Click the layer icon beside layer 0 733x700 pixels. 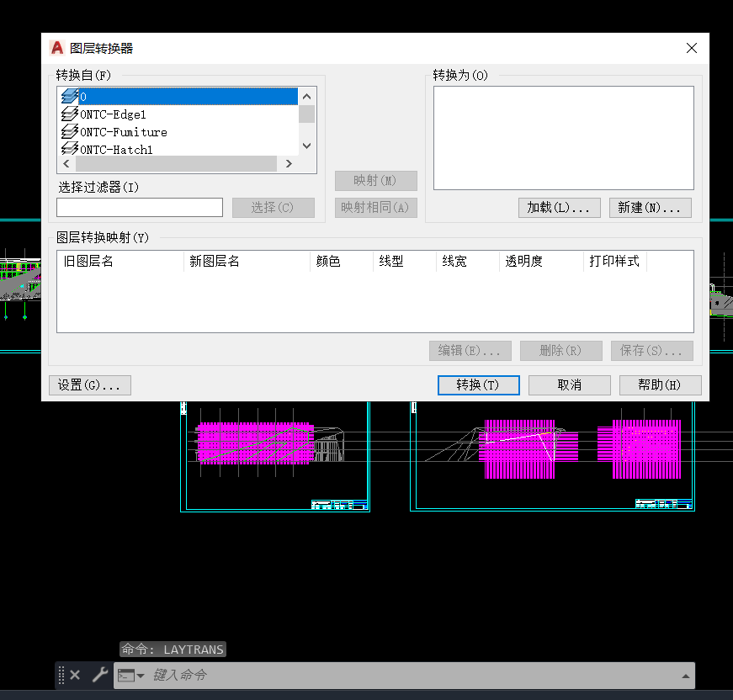(x=69, y=97)
